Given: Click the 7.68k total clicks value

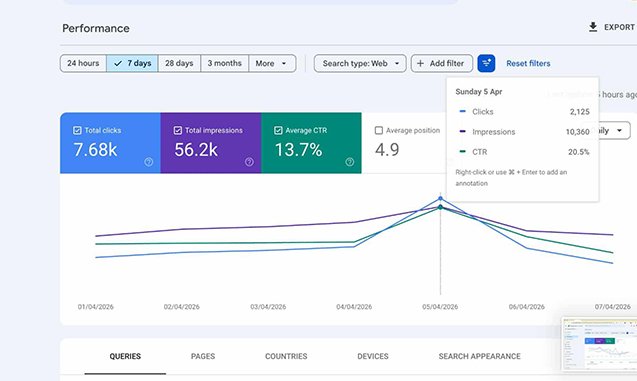Looking at the screenshot, I should (x=95, y=150).
